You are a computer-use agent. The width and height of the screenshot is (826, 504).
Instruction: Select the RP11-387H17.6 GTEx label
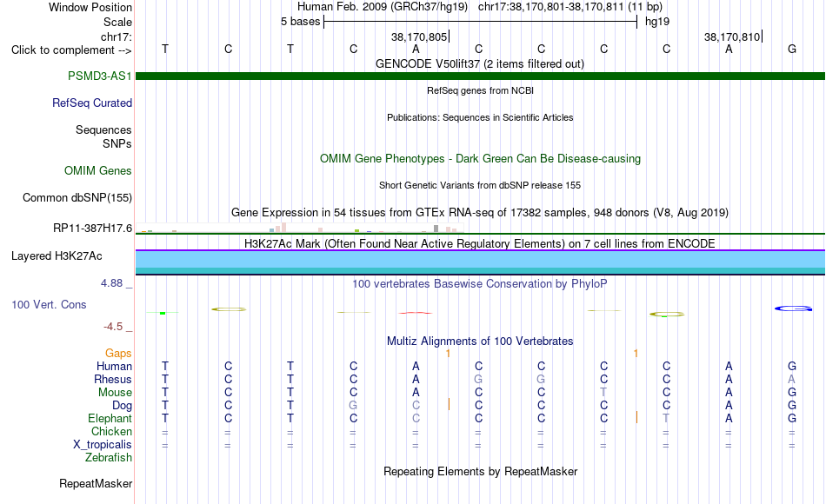pyautogui.click(x=92, y=228)
